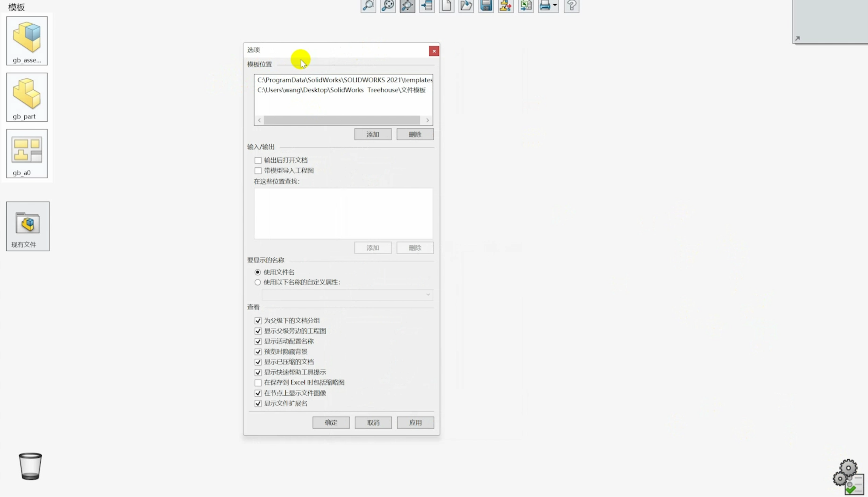The image size is (868, 497).
Task: Open Treehouse help
Action: pos(571,6)
